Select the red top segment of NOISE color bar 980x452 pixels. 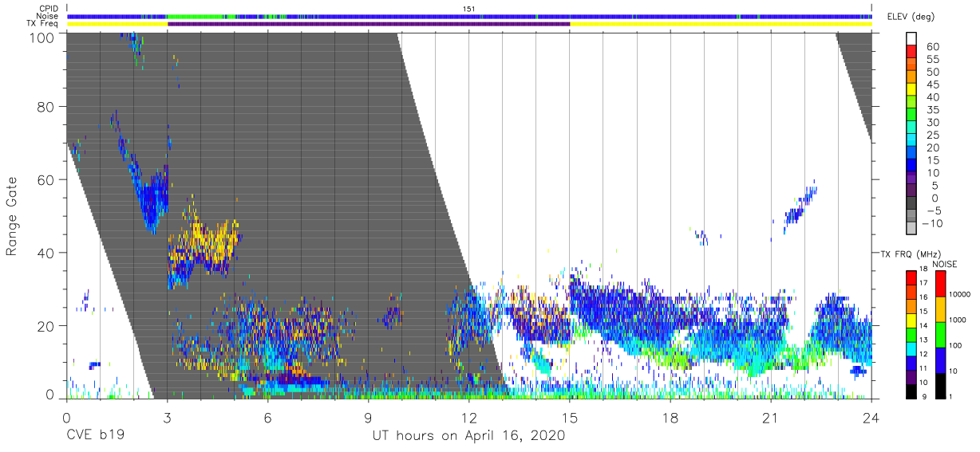[942, 284]
